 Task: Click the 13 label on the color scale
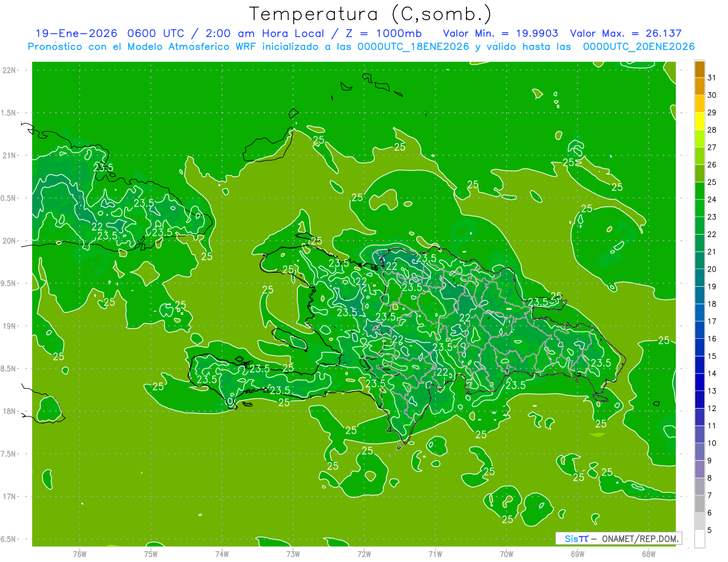pyautogui.click(x=712, y=391)
